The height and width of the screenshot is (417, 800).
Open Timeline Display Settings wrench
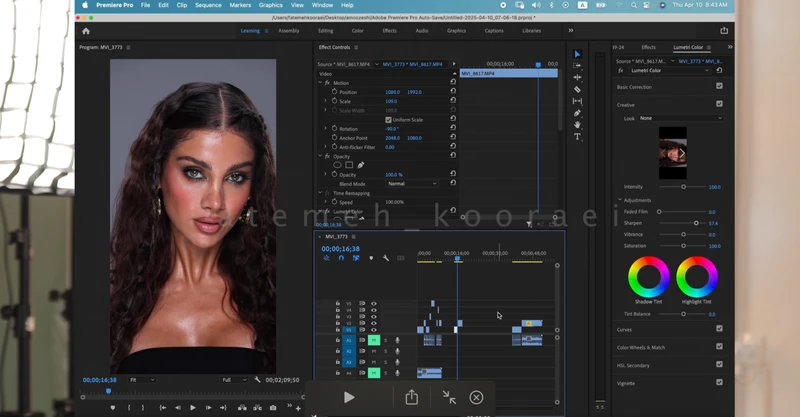(x=386, y=258)
